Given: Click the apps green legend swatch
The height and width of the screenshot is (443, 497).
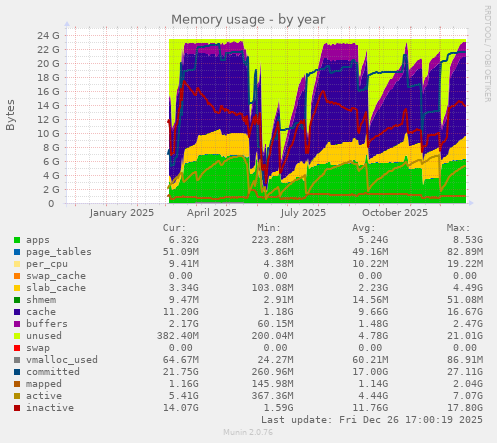Looking at the screenshot, I should point(17,240).
